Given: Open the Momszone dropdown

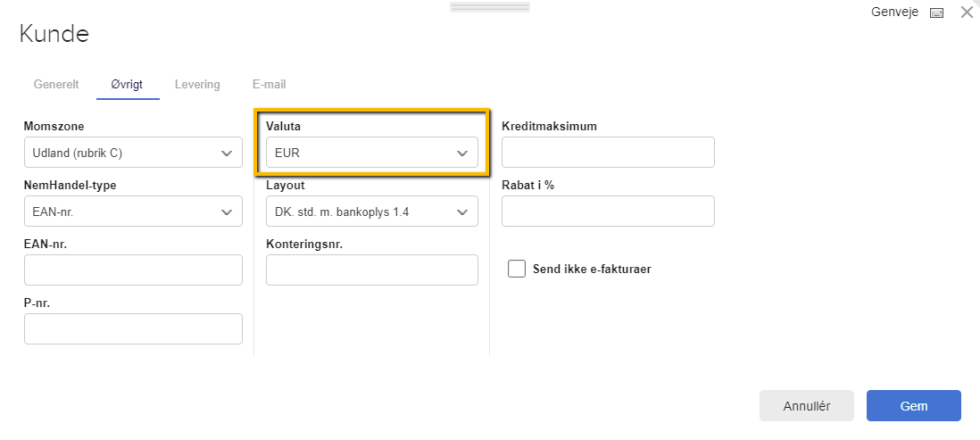Looking at the screenshot, I should (133, 153).
